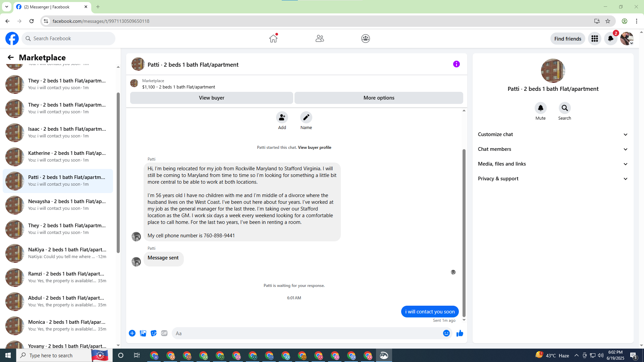Open the volume control in system tray
Screen dimensions: 644x362
[601, 355]
